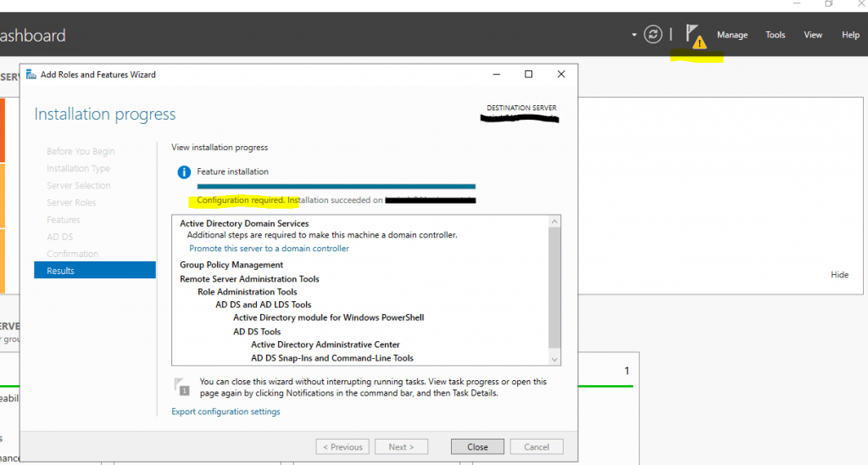This screenshot has width=868, height=465.
Task: Select the Features step in the wizard sidebar
Action: (63, 220)
